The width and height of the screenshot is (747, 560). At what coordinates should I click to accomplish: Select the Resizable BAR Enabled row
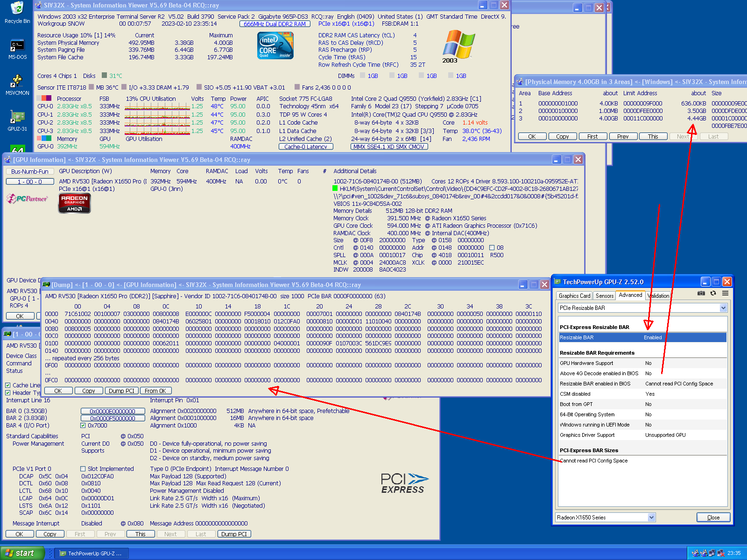coord(642,337)
